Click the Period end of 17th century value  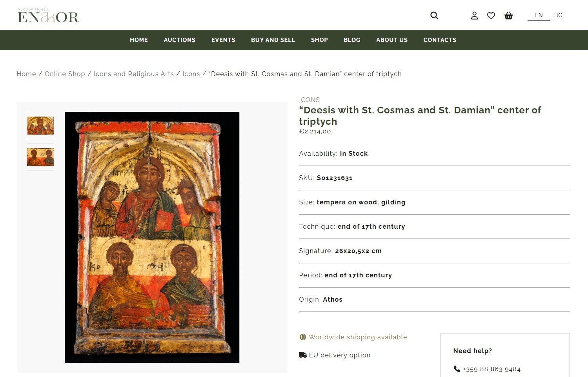pos(358,275)
